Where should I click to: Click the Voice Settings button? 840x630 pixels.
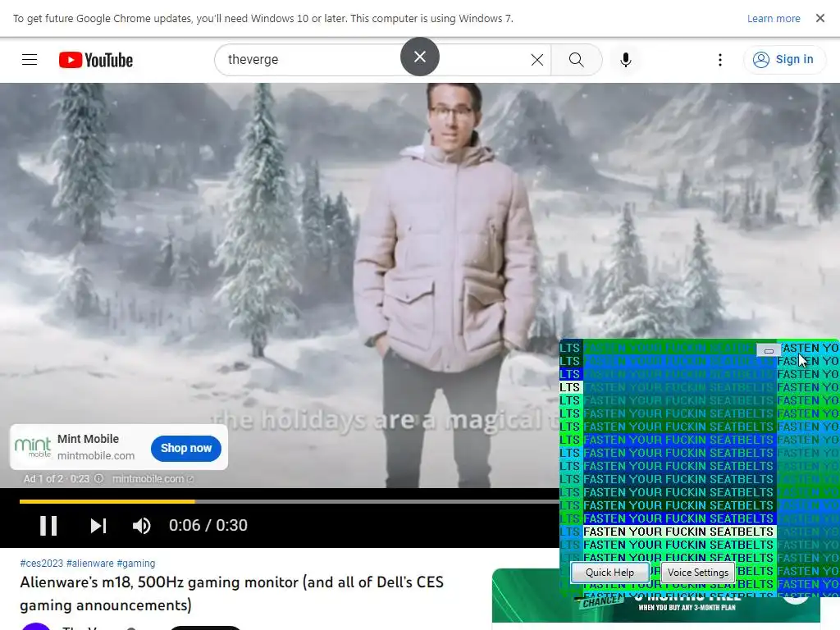coord(698,573)
